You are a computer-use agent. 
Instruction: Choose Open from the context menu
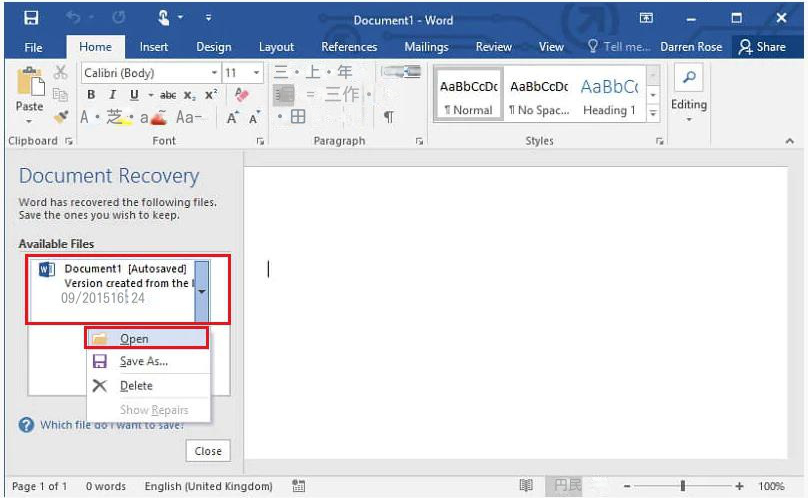147,339
